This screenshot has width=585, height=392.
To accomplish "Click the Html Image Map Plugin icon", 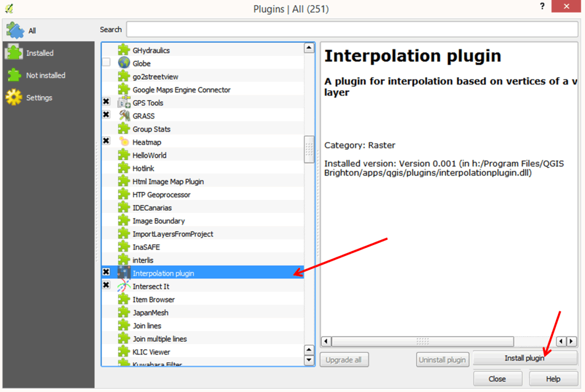I will coord(123,181).
